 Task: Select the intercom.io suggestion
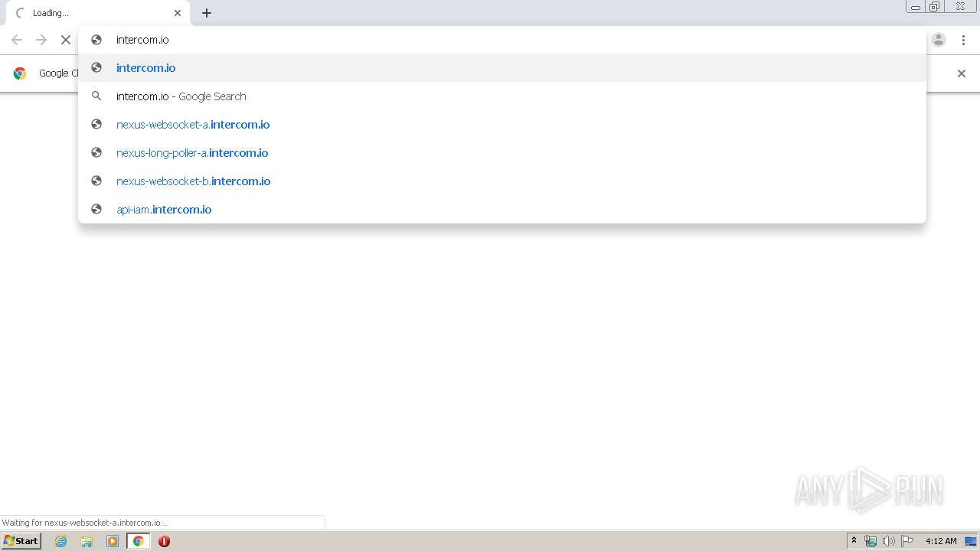[x=502, y=68]
